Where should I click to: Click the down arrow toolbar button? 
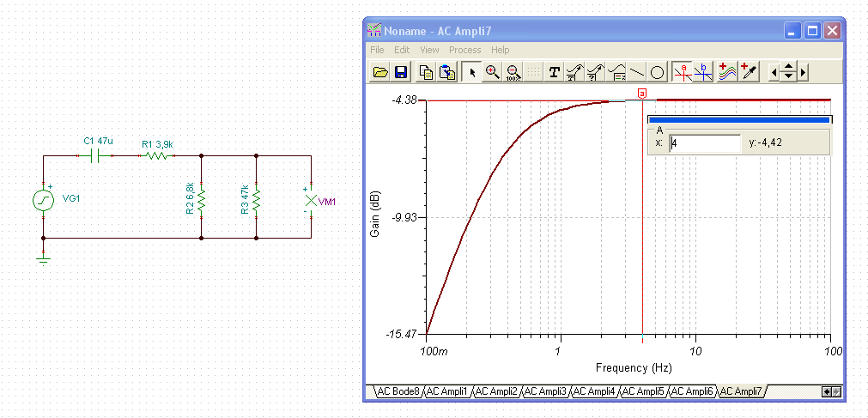tap(789, 77)
